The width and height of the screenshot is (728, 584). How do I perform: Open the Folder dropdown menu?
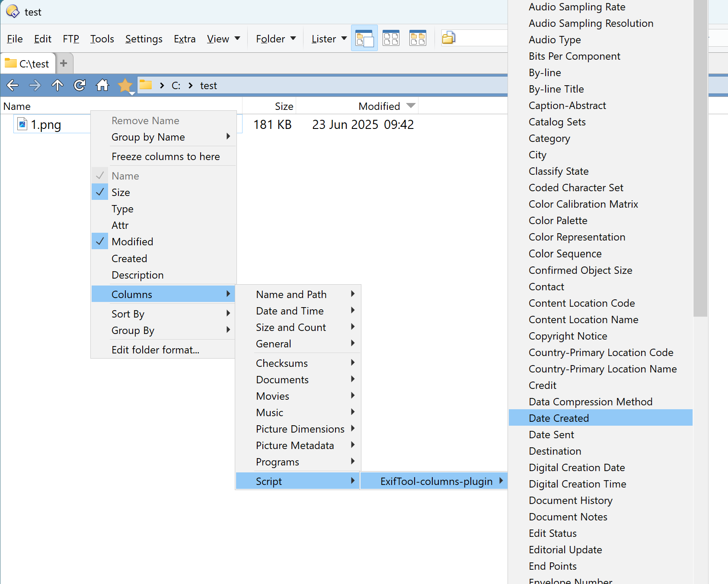[x=276, y=39]
